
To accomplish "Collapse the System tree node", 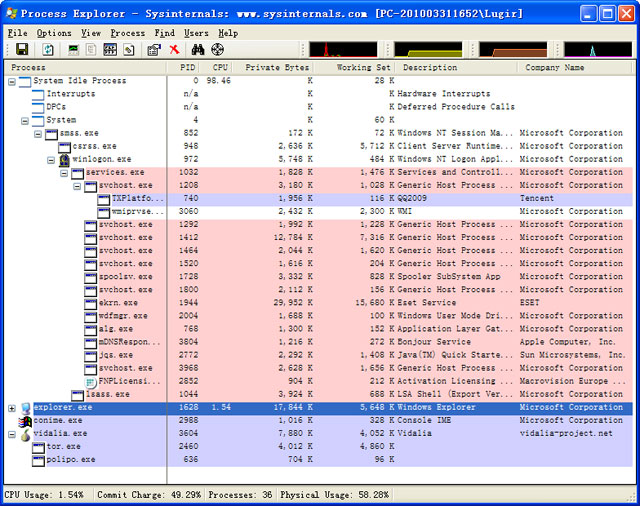I will pyautogui.click(x=25, y=121).
